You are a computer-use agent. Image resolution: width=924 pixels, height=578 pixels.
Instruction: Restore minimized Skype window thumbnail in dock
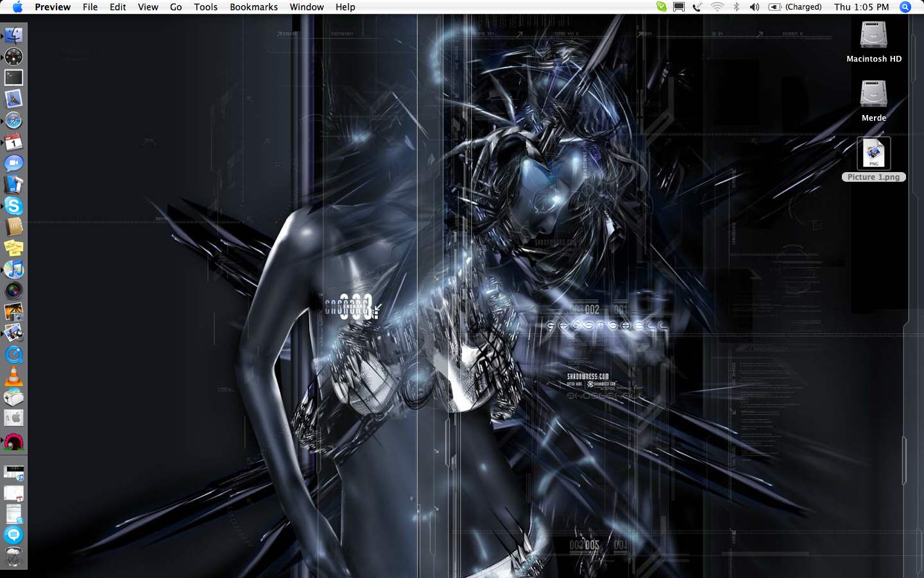[x=13, y=514]
